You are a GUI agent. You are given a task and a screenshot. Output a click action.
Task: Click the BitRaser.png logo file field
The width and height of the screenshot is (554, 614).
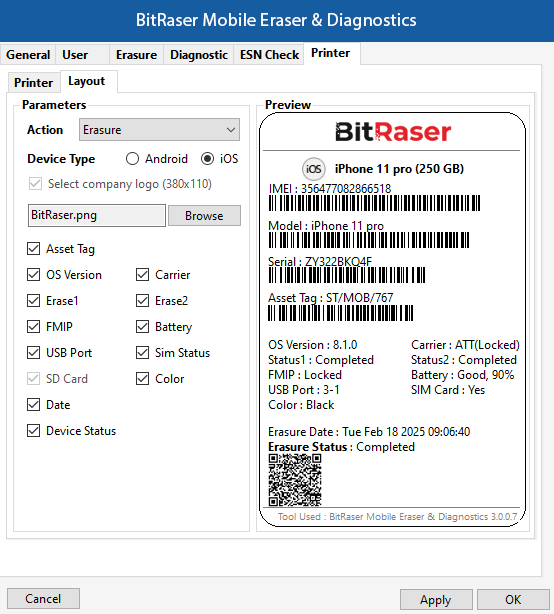97,215
